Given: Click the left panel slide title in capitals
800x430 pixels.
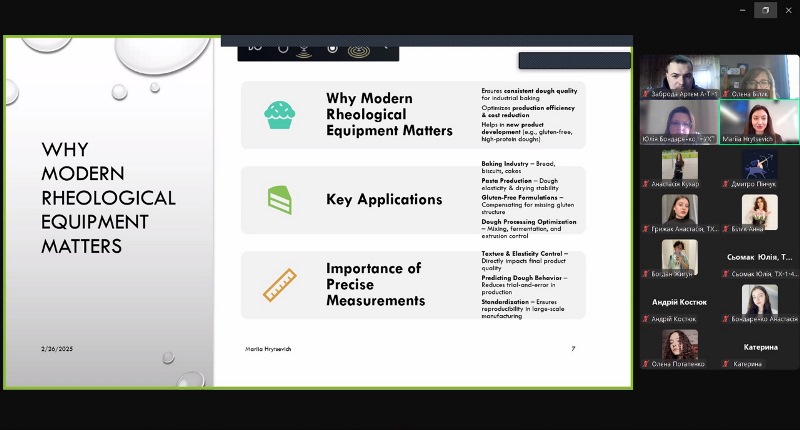Looking at the screenshot, I should point(108,198).
